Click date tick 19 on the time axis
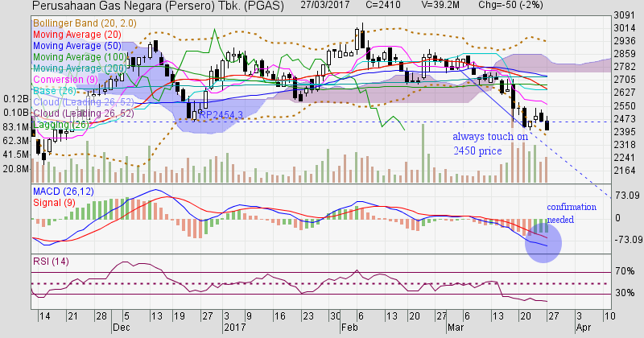The height and width of the screenshot is (338, 644). (x=180, y=316)
